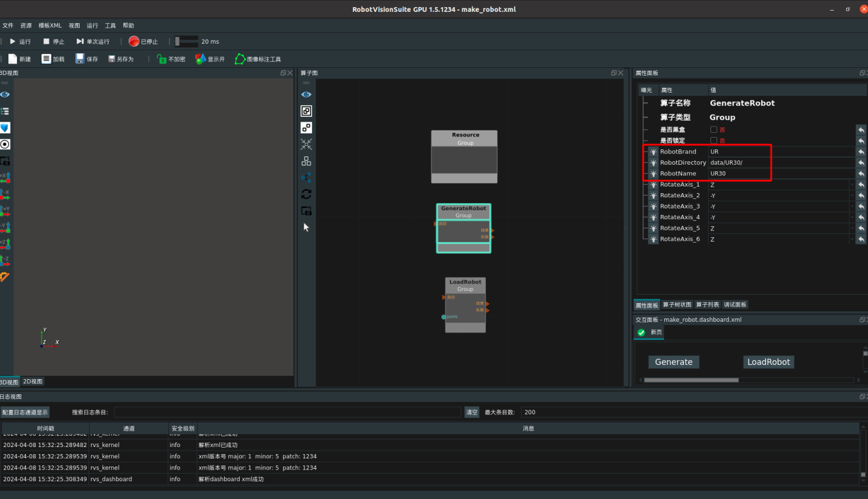Image resolution: width=868 pixels, height=499 pixels.
Task: Set the 3D view to -Y axis
Action: click(5, 227)
